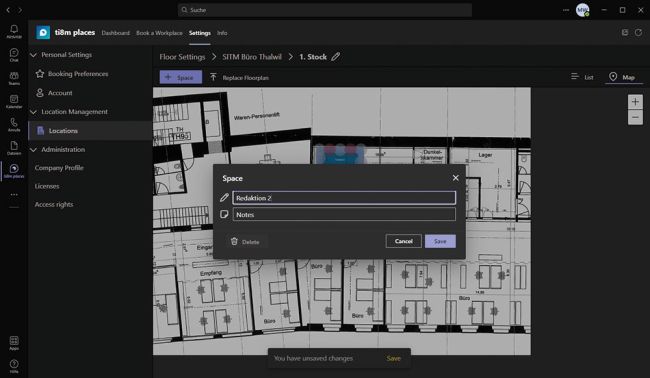
Task: Switch to Map view
Action: tap(622, 77)
